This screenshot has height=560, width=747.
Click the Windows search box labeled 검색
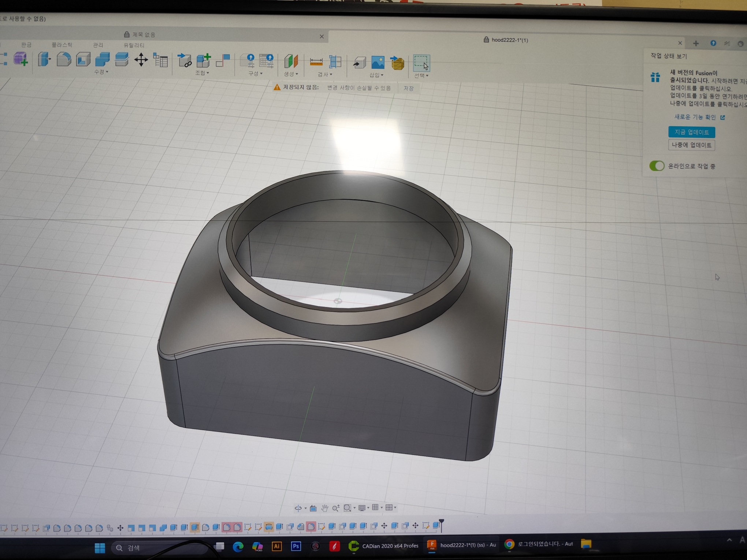coord(159,548)
